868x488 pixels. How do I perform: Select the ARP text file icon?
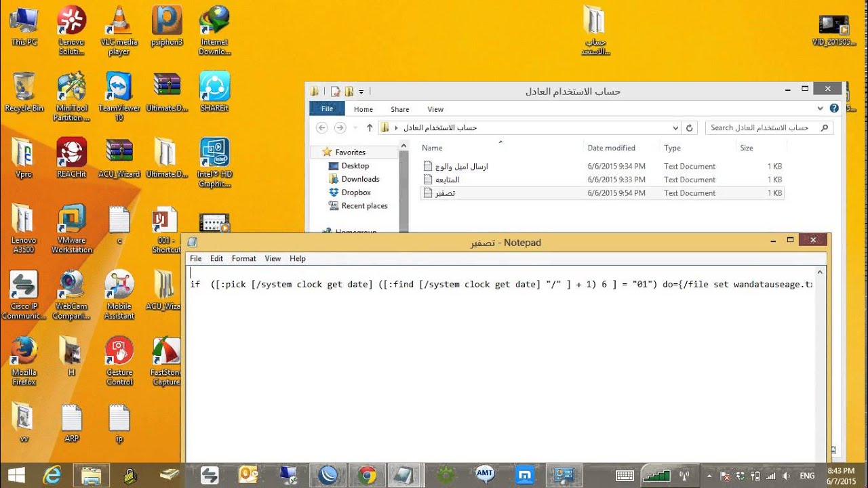click(x=71, y=424)
